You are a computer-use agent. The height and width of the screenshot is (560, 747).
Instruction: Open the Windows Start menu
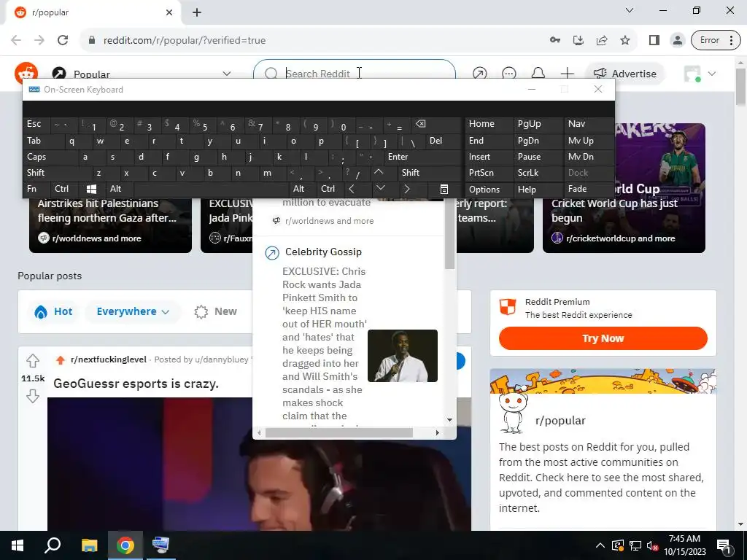click(x=18, y=545)
